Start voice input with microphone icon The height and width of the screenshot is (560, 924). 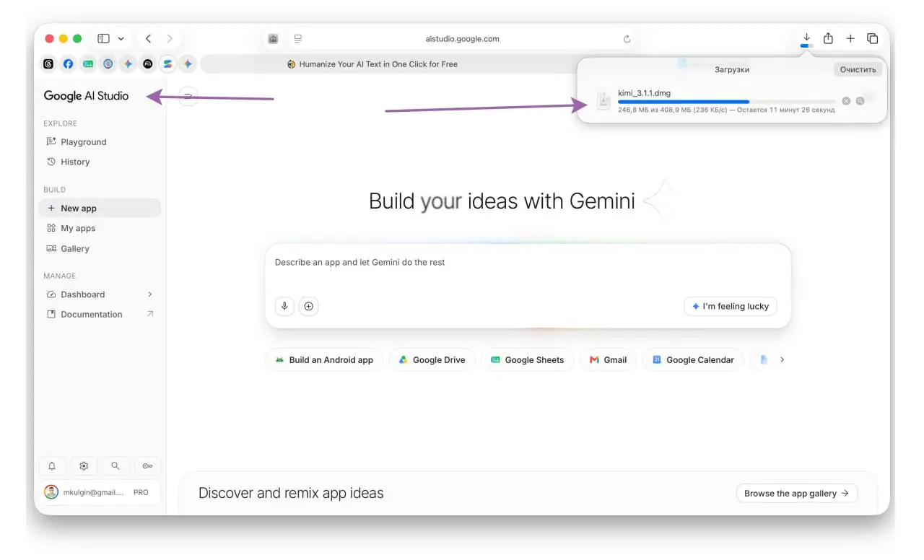click(x=284, y=306)
